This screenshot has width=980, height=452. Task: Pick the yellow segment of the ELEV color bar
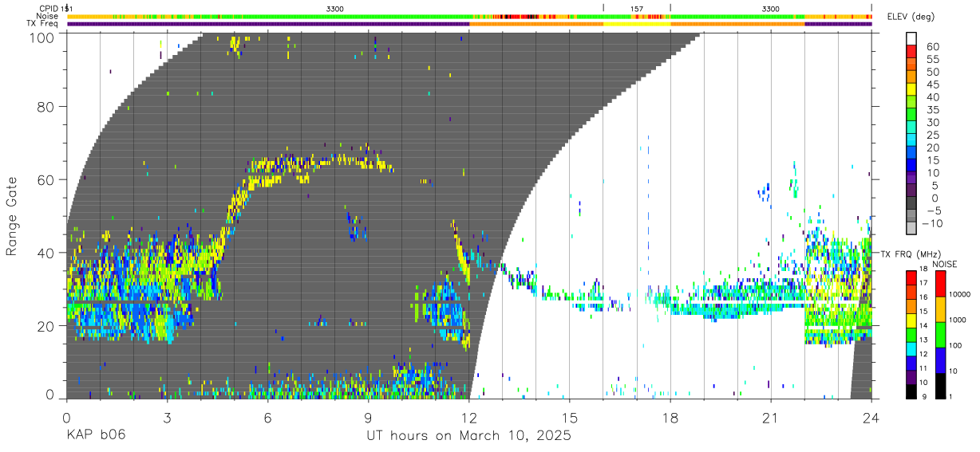pyautogui.click(x=911, y=89)
